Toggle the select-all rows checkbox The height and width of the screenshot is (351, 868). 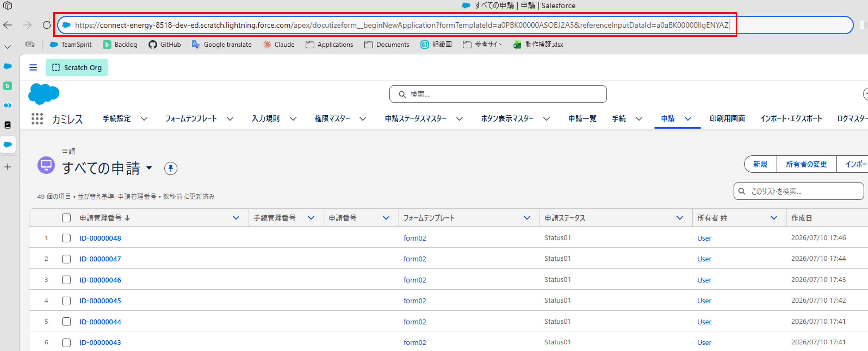(66, 218)
